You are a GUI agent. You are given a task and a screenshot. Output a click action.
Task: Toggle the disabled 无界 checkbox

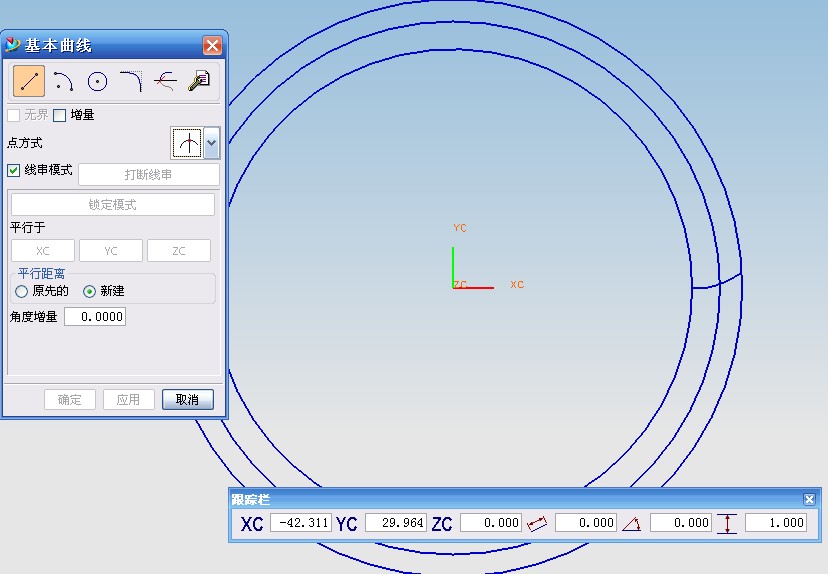click(14, 115)
